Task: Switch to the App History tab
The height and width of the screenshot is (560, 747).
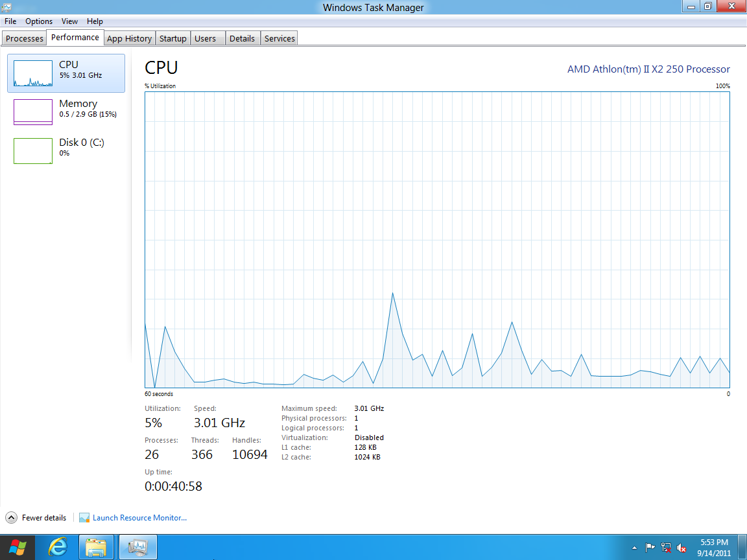Action: 130,39
